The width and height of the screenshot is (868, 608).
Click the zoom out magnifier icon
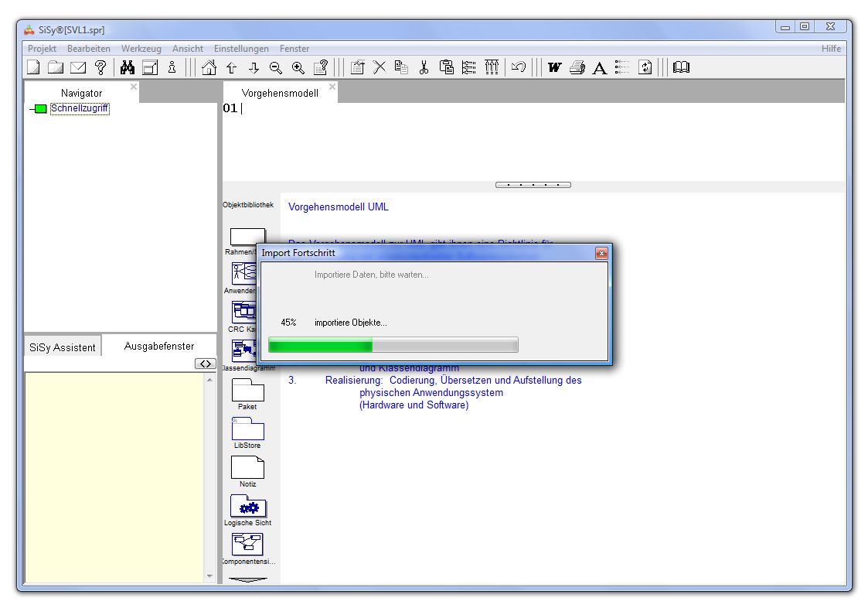click(276, 67)
